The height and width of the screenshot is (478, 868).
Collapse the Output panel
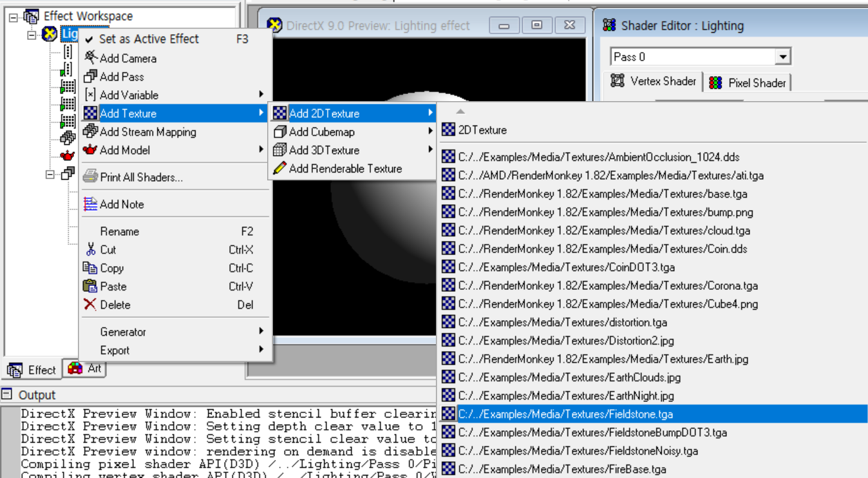pyautogui.click(x=6, y=394)
